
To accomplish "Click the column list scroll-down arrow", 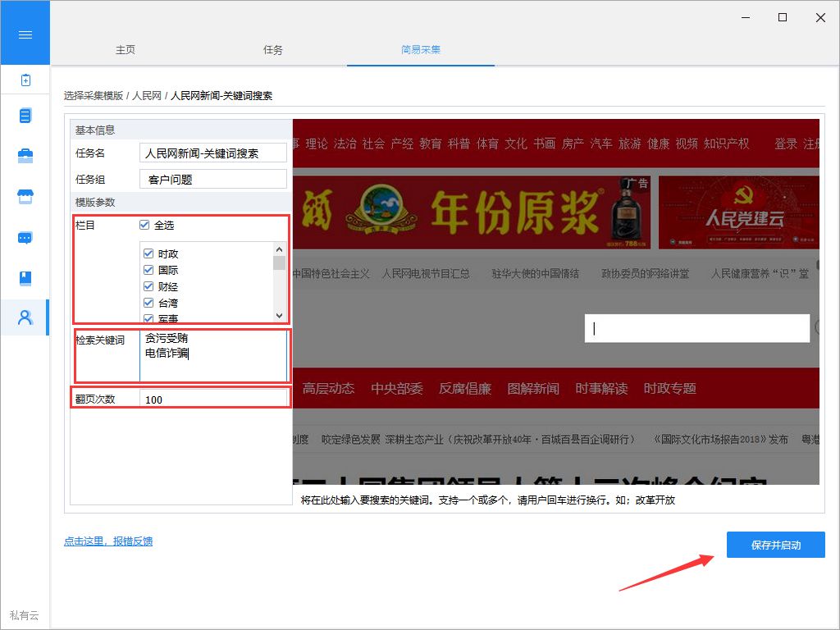I will tap(279, 316).
